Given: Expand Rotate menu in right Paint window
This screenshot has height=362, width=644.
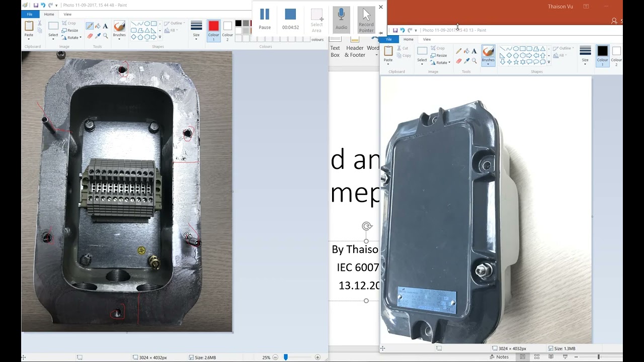Looking at the screenshot, I should coord(440,63).
